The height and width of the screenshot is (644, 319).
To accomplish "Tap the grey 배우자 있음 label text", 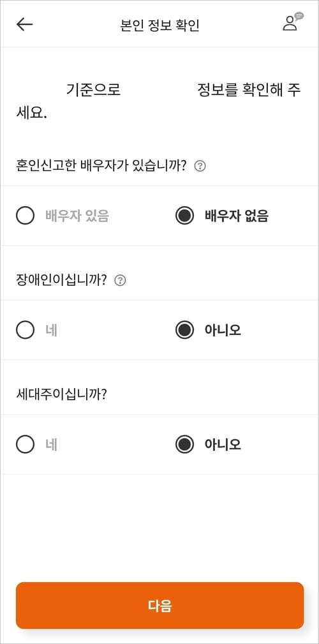I will [x=77, y=216].
